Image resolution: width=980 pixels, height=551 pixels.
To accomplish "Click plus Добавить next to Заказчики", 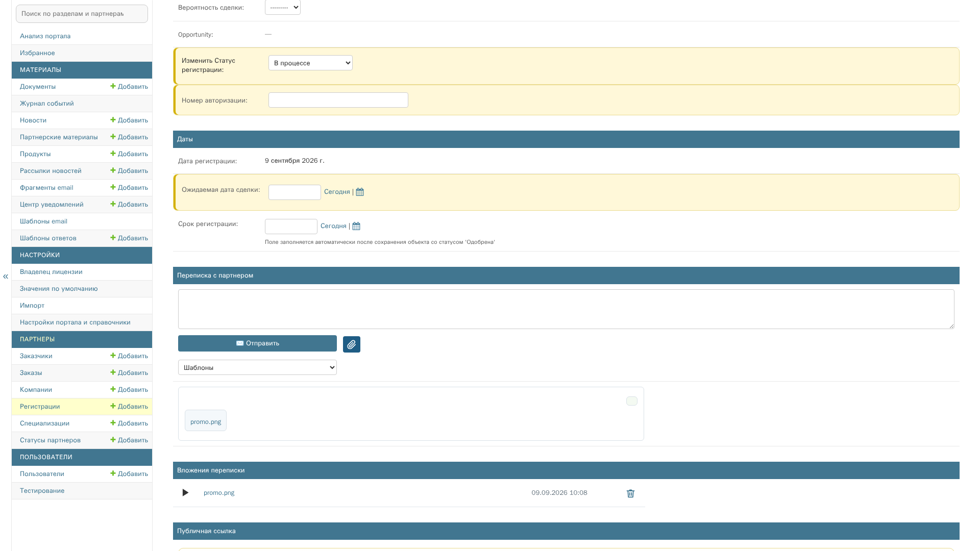I will point(129,356).
